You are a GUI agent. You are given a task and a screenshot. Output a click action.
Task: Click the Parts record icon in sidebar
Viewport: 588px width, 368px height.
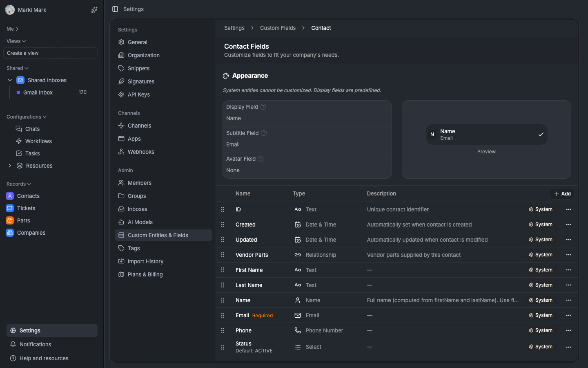(10, 220)
